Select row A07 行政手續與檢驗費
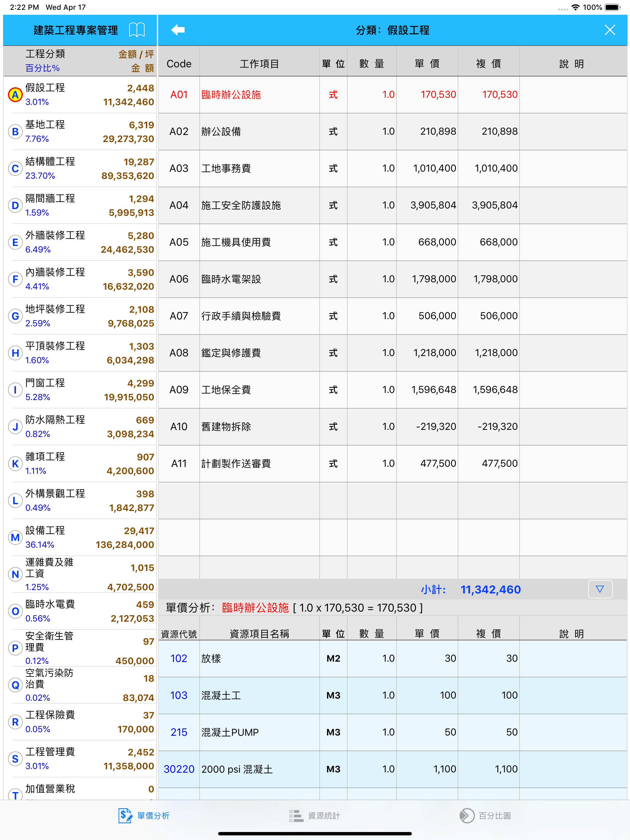This screenshot has height=840, width=630. tap(393, 316)
